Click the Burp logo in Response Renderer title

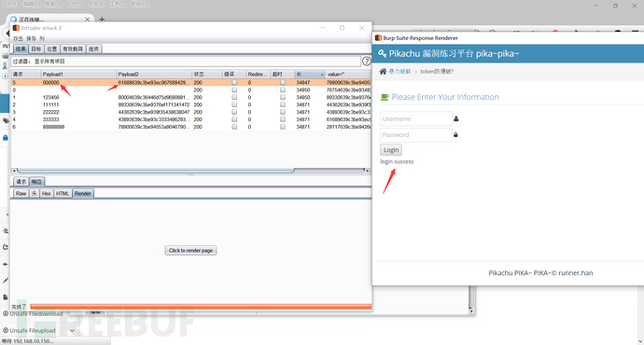(378, 37)
